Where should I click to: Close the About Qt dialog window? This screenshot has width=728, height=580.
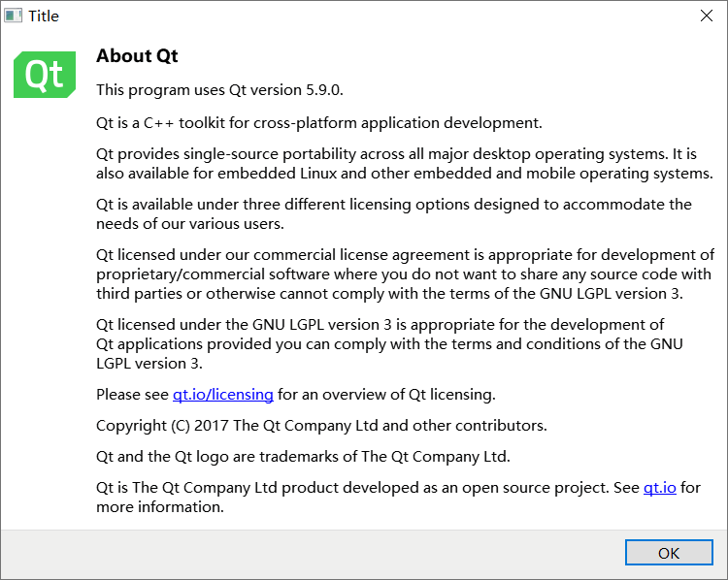tap(707, 16)
